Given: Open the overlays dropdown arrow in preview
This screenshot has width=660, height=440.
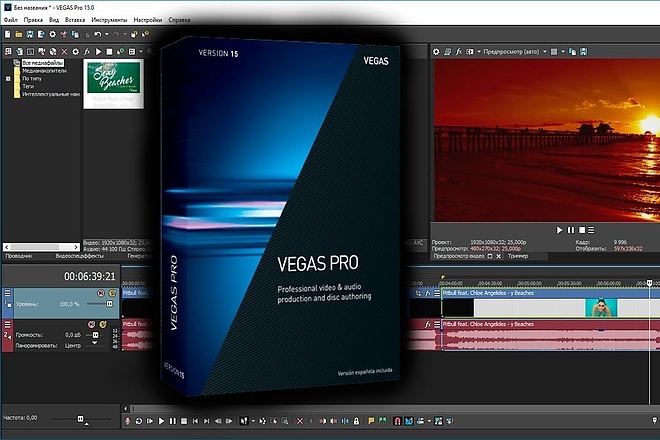Looking at the screenshot, I should tap(563, 51).
